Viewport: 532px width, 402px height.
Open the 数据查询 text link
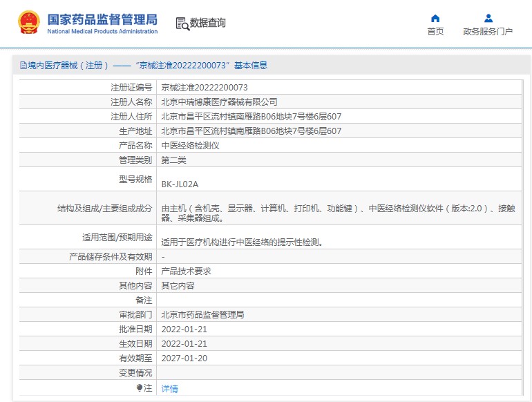pyautogui.click(x=208, y=23)
